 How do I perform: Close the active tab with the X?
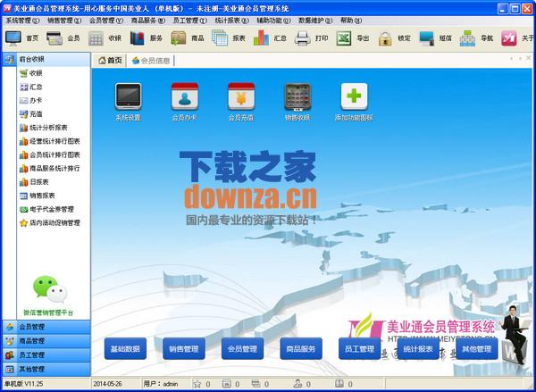click(529, 58)
